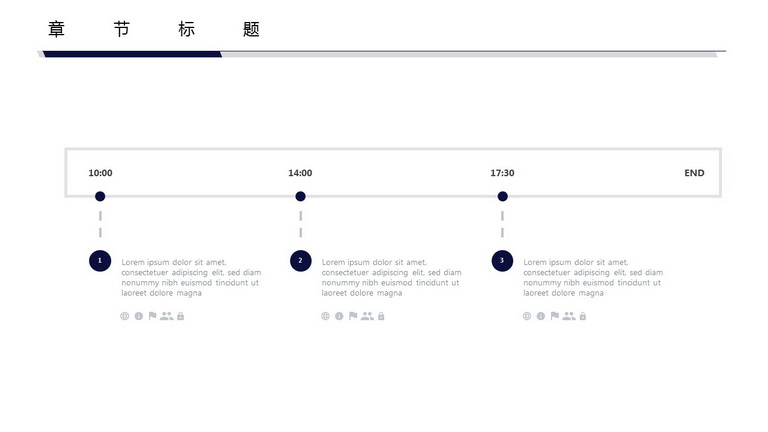Viewport: 768px width, 432px height.
Task: Click the info icon under item 2
Action: click(339, 316)
